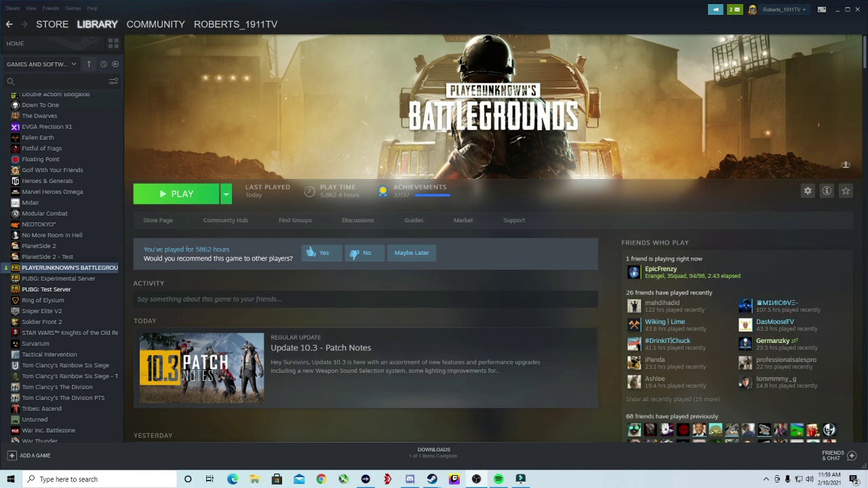The height and width of the screenshot is (488, 868).
Task: Go back with the left arrow button
Action: 9,24
